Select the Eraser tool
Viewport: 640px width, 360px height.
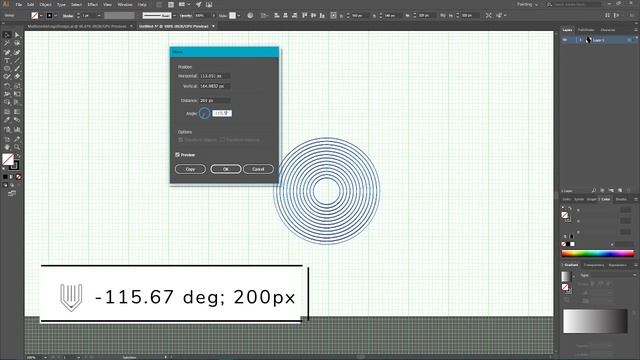(17, 77)
